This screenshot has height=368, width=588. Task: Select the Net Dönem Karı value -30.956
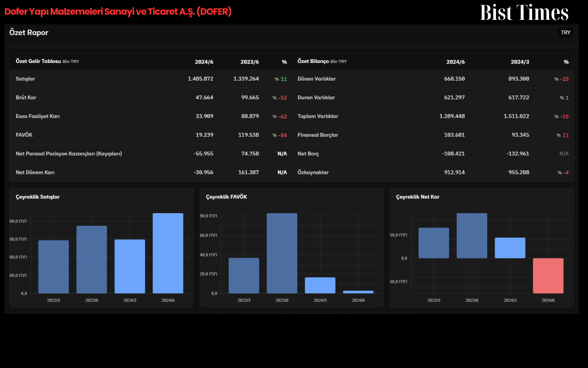[204, 173]
